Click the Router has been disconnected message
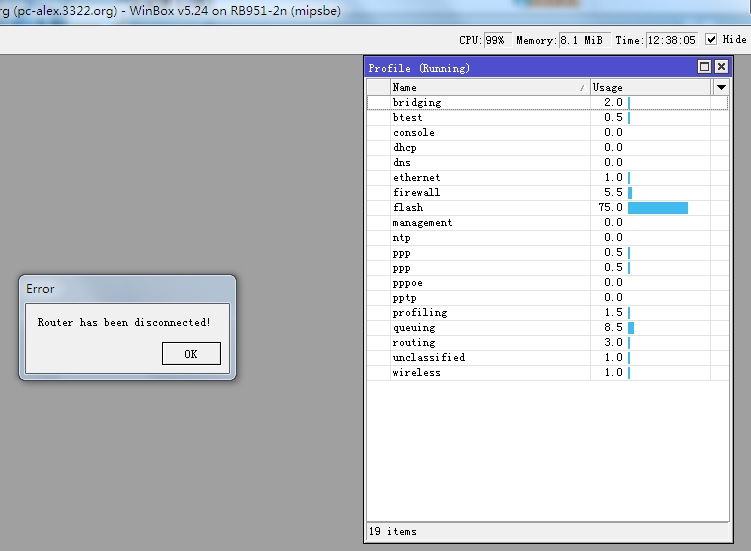The image size is (751, 551). (x=124, y=322)
